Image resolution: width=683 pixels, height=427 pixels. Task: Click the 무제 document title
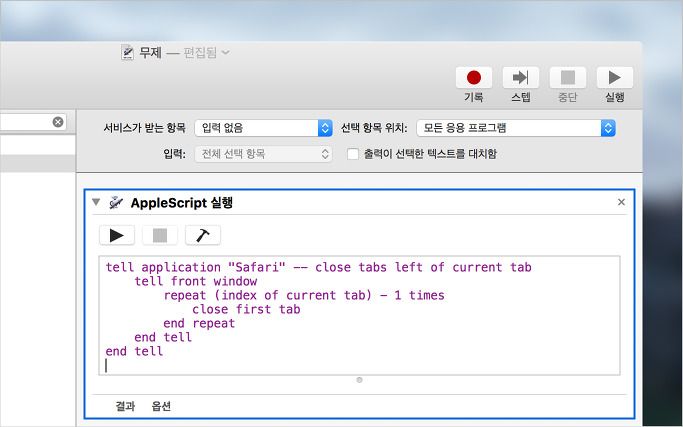pos(150,53)
